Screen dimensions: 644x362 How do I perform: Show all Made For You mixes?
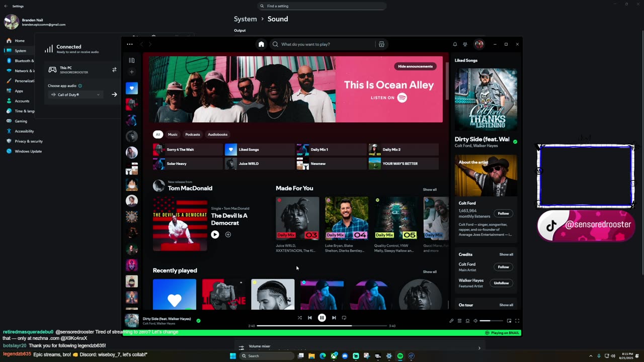coord(430,190)
